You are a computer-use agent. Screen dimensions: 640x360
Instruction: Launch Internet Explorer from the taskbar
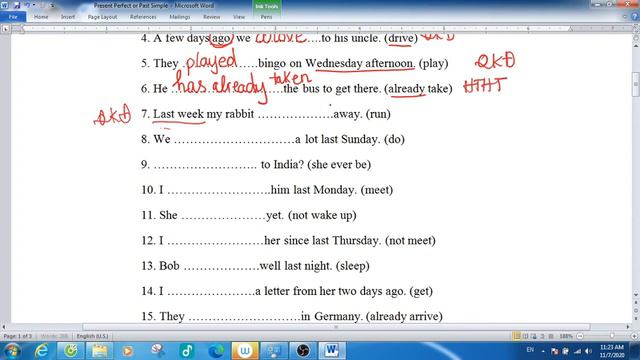click(x=41, y=351)
